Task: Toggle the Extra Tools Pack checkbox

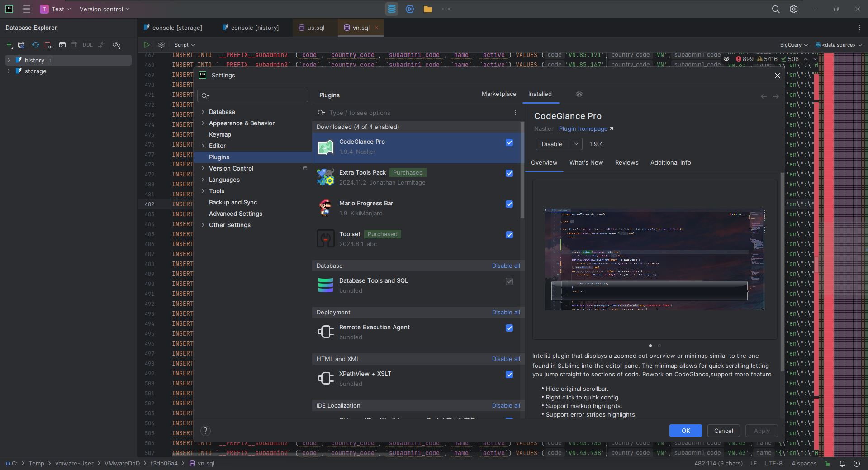Action: (x=509, y=173)
